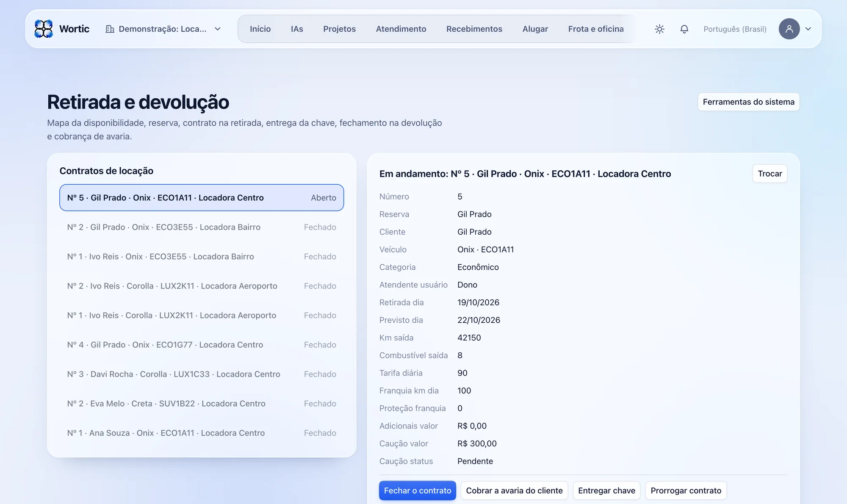Screen dimensions: 847x504
Task: Click the Wortic brand name
Action: click(x=74, y=29)
